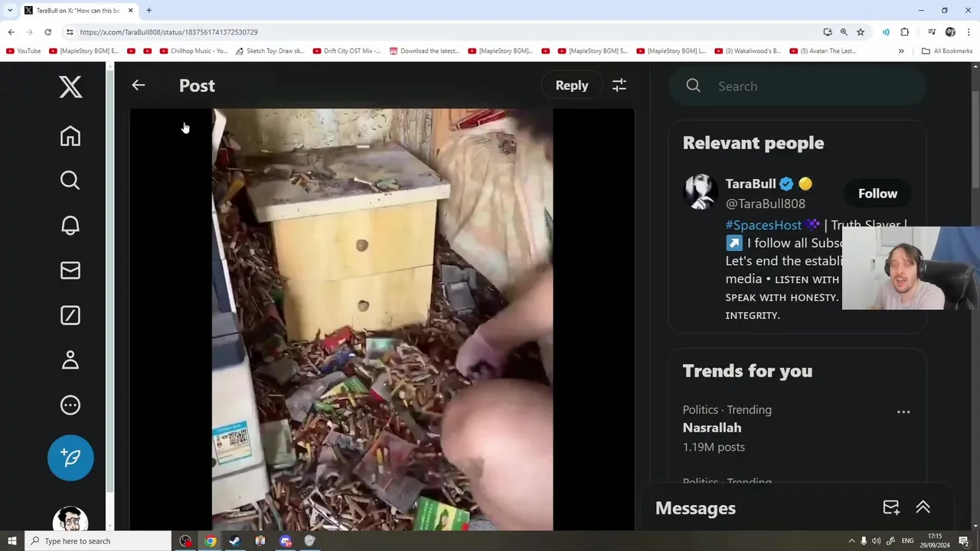Open the Chillhop Music bookmark
This screenshot has width=980, height=551.
(194, 51)
